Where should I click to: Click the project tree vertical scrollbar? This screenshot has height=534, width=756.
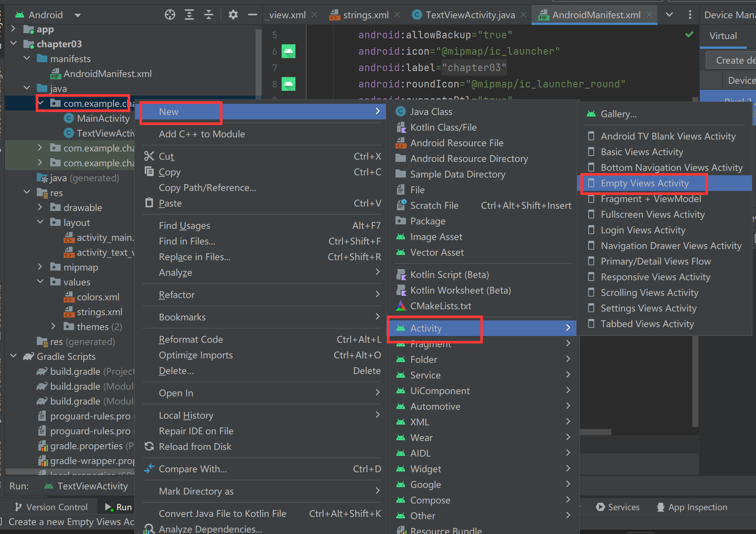pos(258,63)
